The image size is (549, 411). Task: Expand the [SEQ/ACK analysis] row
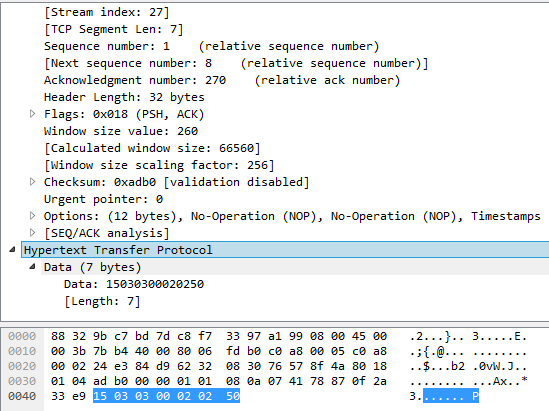tap(33, 233)
